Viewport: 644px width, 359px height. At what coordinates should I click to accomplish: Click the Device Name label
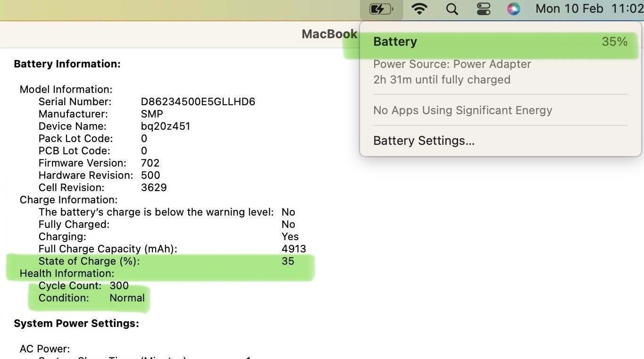(73, 126)
